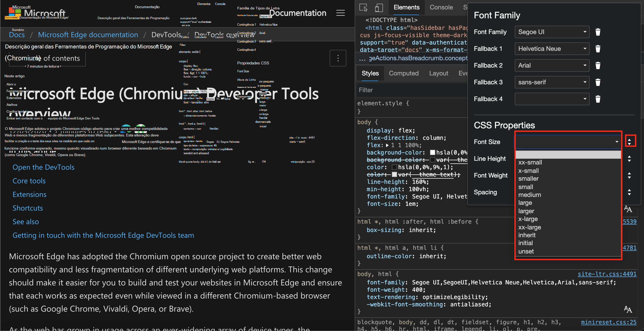Click trash icon next to empty Fallback 4
The height and width of the screenshot is (331, 644).
pyautogui.click(x=598, y=99)
